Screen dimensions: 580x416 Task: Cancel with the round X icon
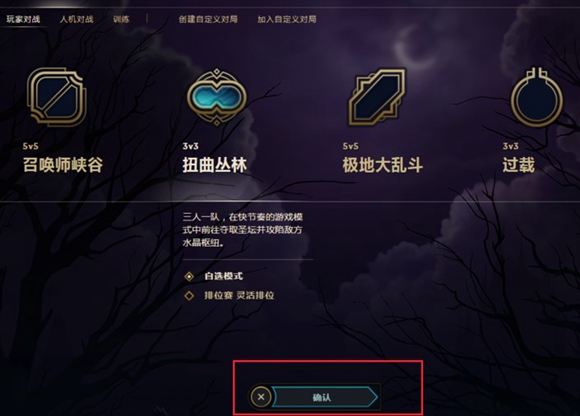(261, 397)
